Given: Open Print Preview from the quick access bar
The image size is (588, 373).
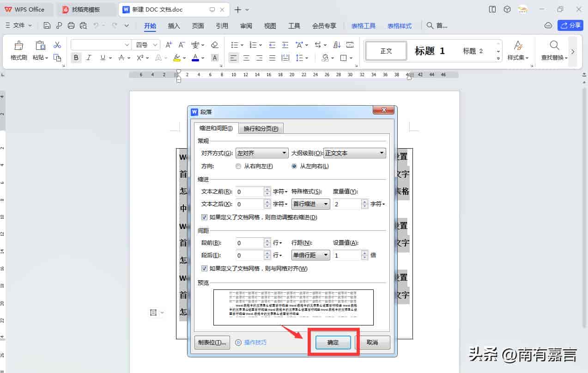Looking at the screenshot, I should tap(83, 25).
